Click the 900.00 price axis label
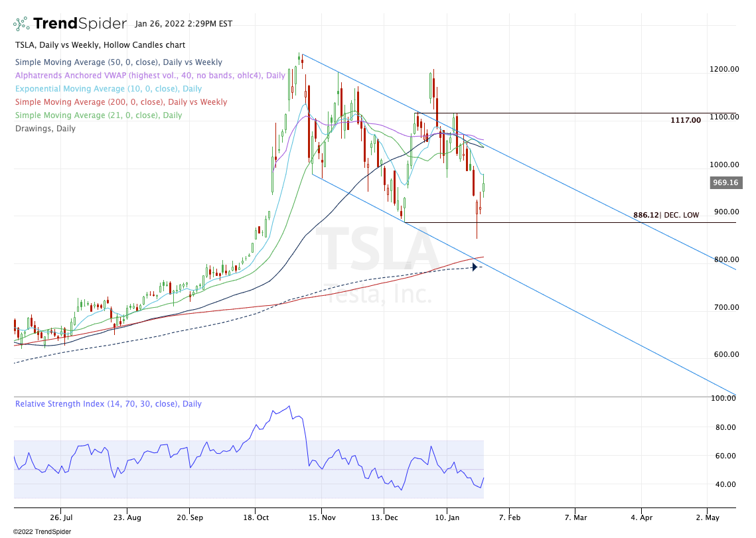 tap(727, 212)
